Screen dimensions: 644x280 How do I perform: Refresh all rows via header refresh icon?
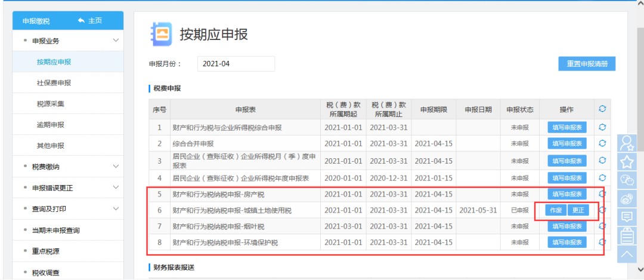tap(602, 109)
